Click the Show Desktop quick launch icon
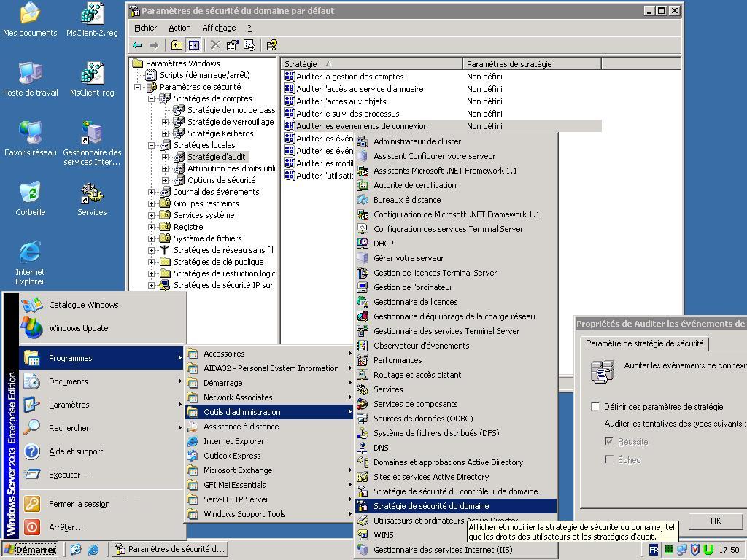This screenshot has height=560, width=747. pyautogui.click(x=76, y=550)
